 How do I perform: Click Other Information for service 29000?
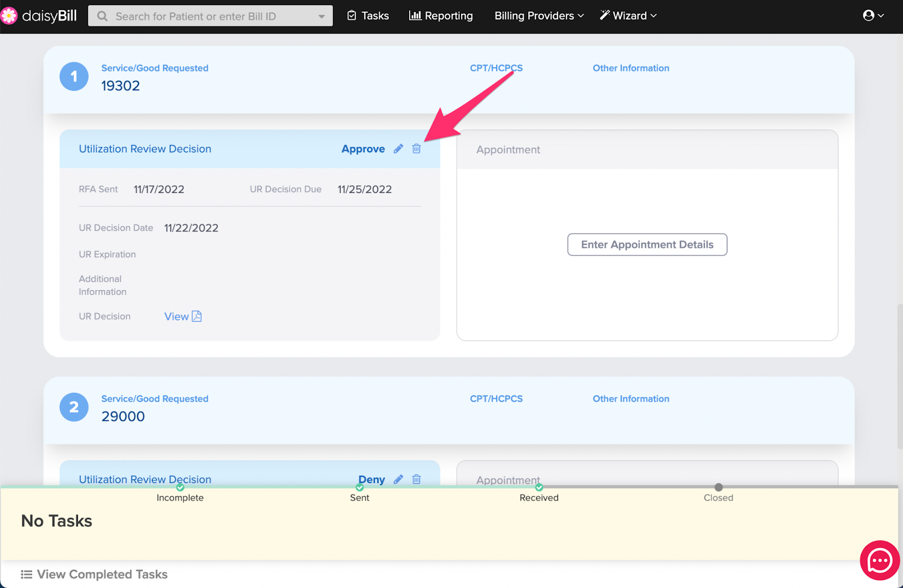631,398
